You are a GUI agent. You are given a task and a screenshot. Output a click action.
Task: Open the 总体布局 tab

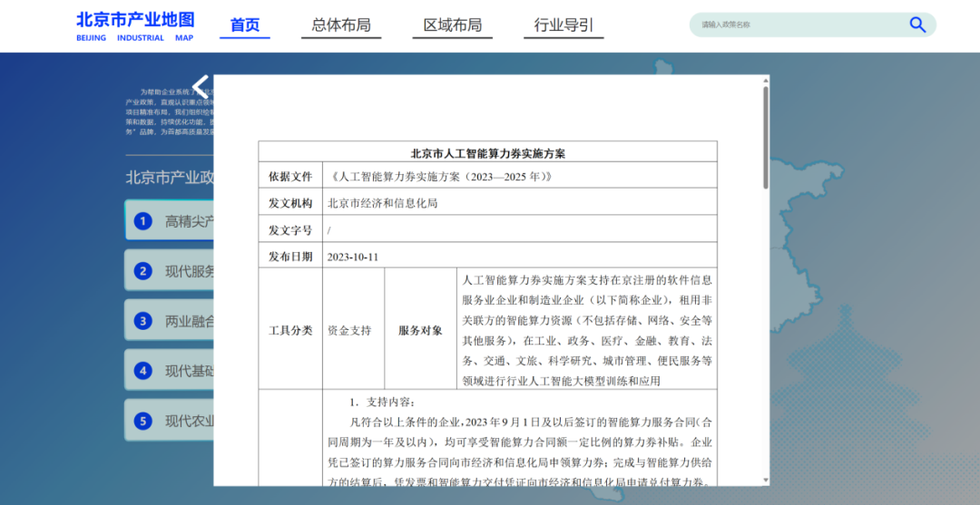tap(340, 25)
